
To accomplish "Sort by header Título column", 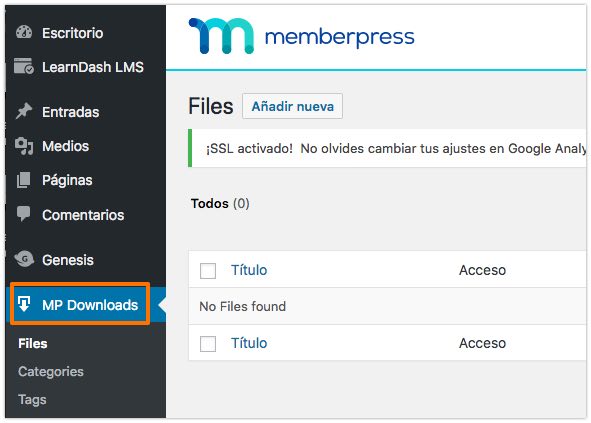I will pos(249,270).
